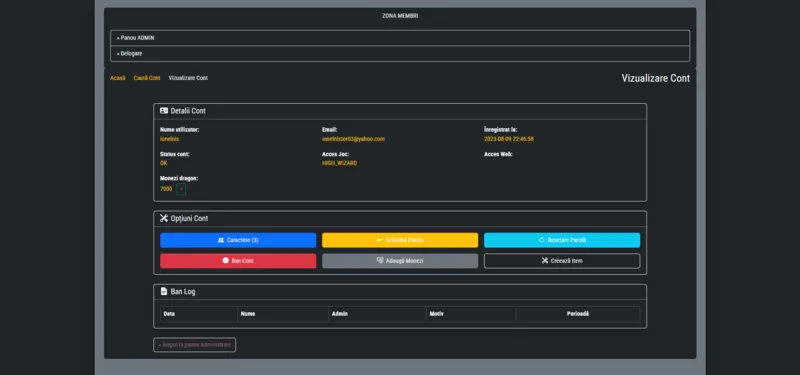Open the Caută Cont breadcrumb link
800x375 pixels.
pyautogui.click(x=147, y=78)
